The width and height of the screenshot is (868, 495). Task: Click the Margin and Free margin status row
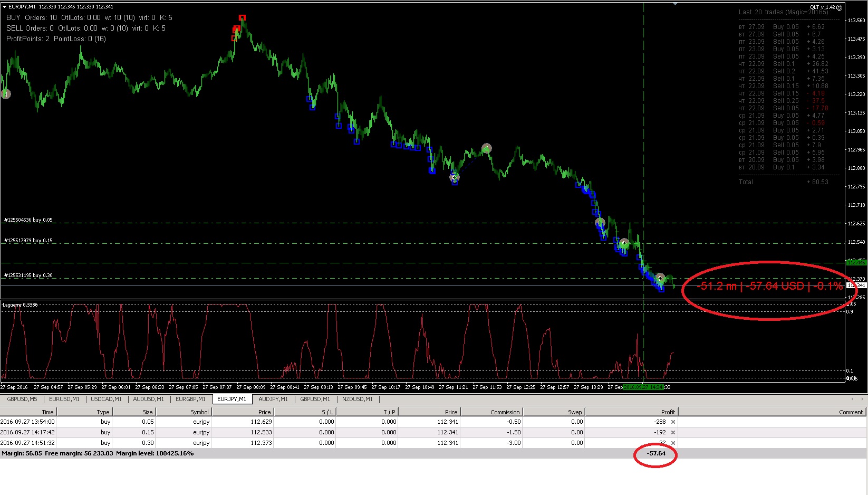pos(433,454)
